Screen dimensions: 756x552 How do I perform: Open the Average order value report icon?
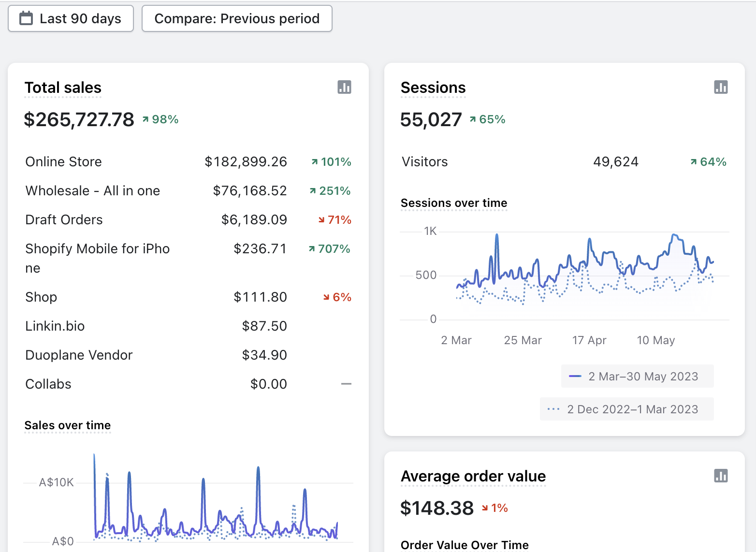click(720, 476)
